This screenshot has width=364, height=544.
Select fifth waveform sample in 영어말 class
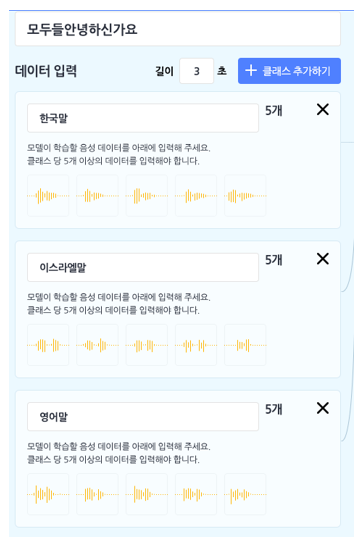pyautogui.click(x=245, y=494)
